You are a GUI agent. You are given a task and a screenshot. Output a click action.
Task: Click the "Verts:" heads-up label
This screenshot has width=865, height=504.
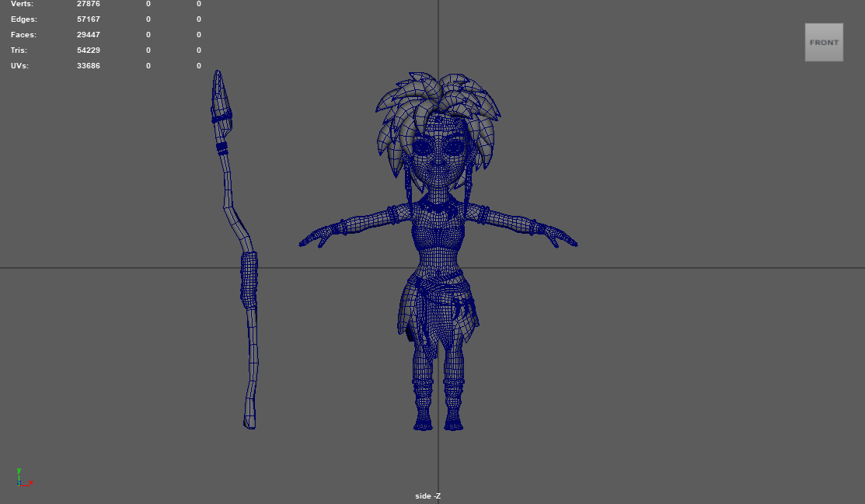point(22,4)
